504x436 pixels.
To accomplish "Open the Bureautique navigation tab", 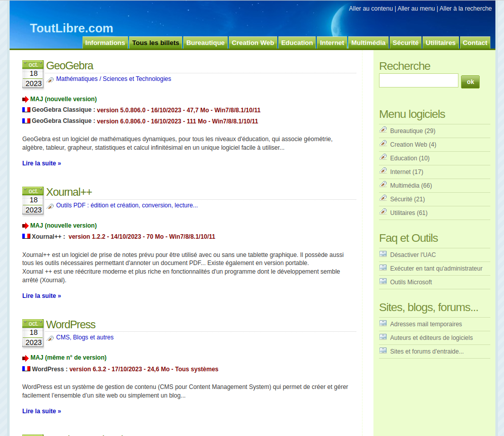I will tap(205, 43).
